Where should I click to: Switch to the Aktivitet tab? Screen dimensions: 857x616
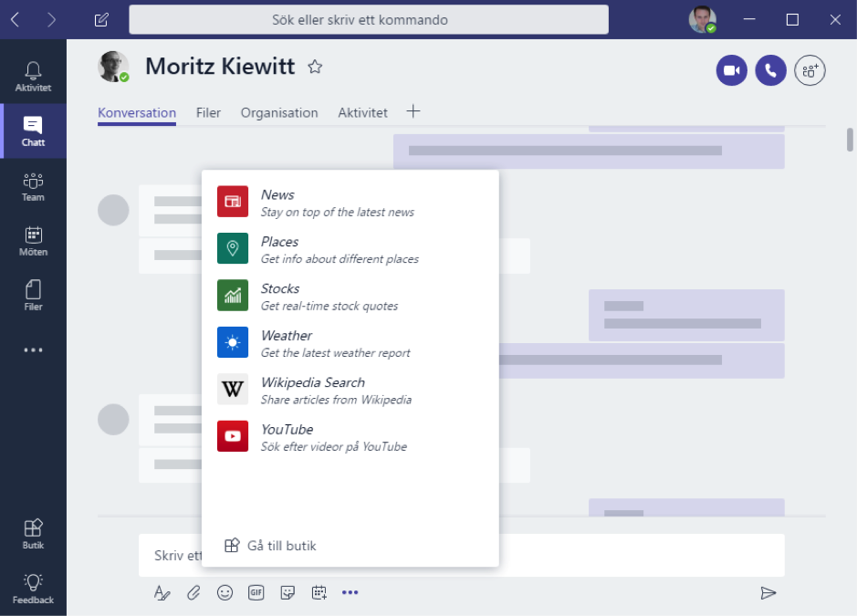(x=363, y=112)
